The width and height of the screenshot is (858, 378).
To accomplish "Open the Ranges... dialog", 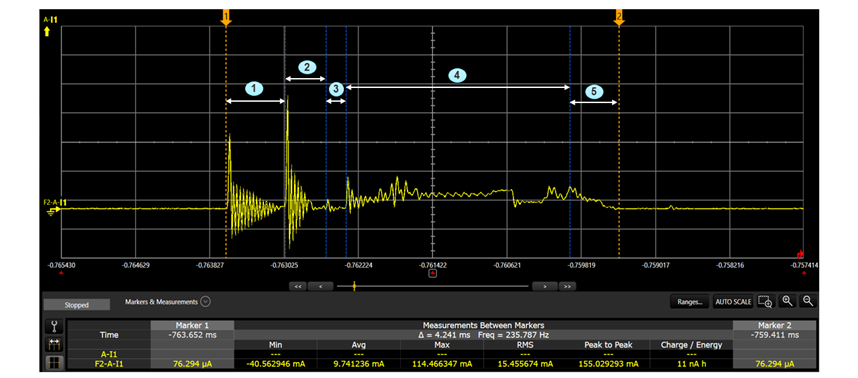I will (x=689, y=301).
